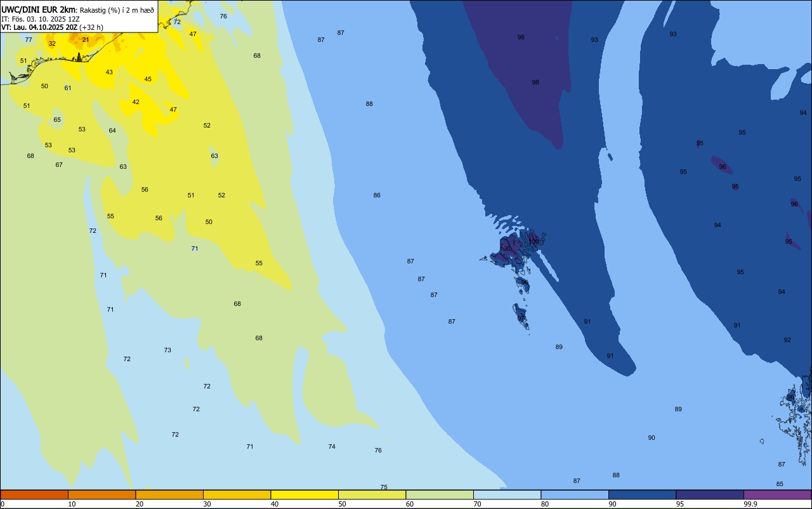Click the '10' legend tick label

pos(72,504)
